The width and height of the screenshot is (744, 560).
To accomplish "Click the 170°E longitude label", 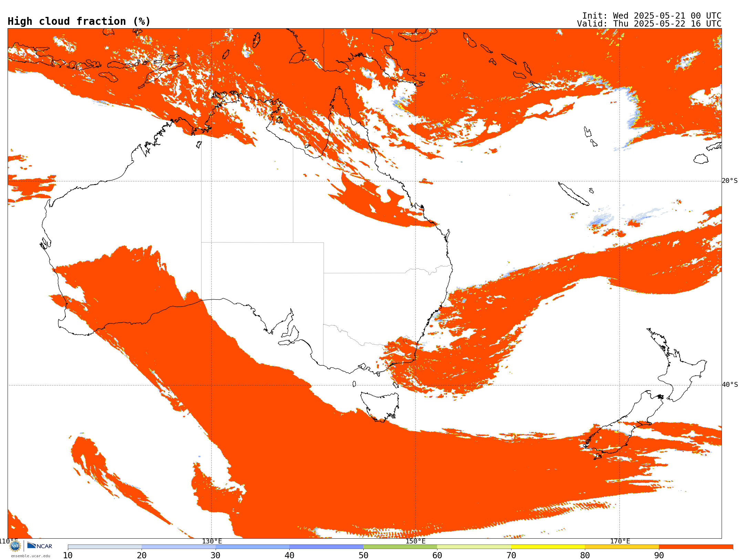I will click(620, 541).
